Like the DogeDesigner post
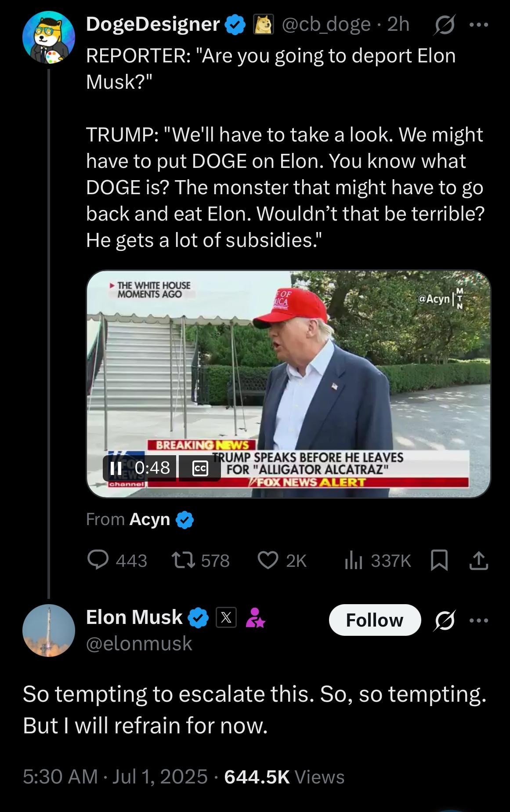 coord(268,560)
